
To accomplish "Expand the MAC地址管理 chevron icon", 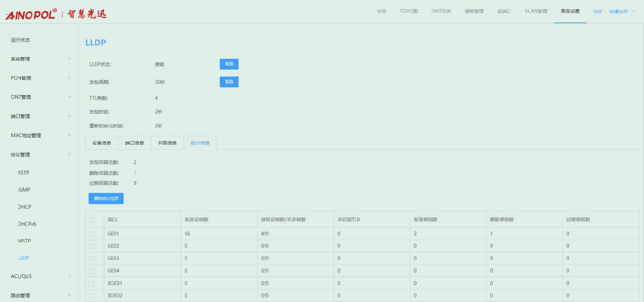I will point(69,135).
